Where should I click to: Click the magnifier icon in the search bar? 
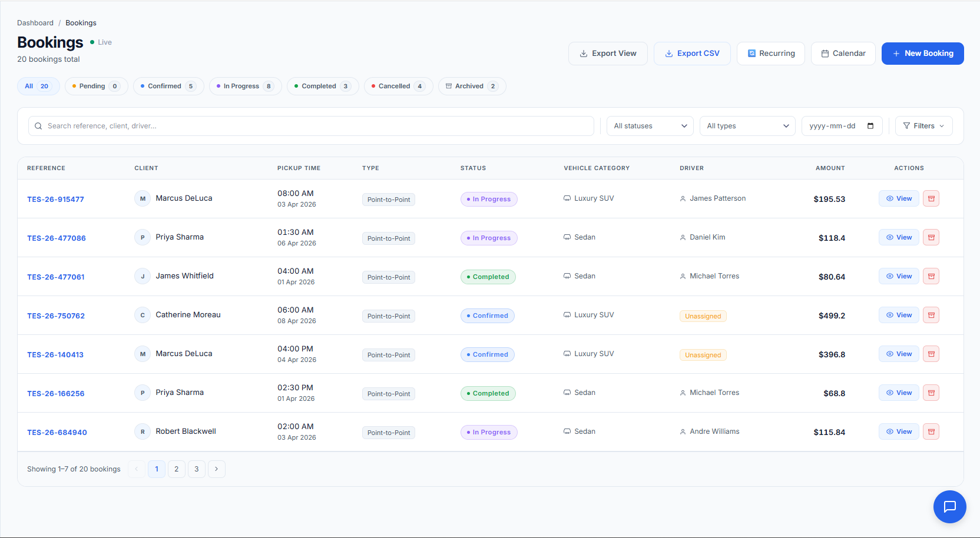[x=38, y=125]
